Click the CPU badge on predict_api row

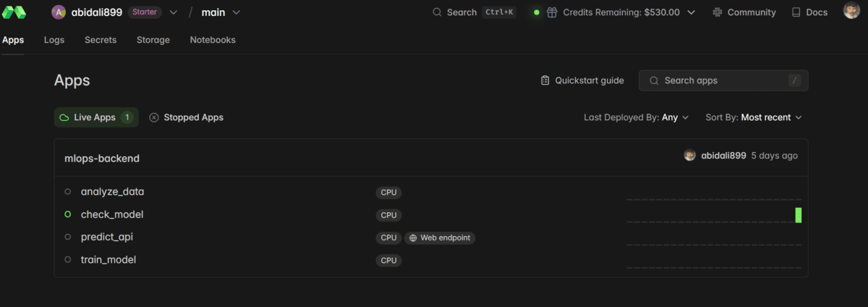388,237
